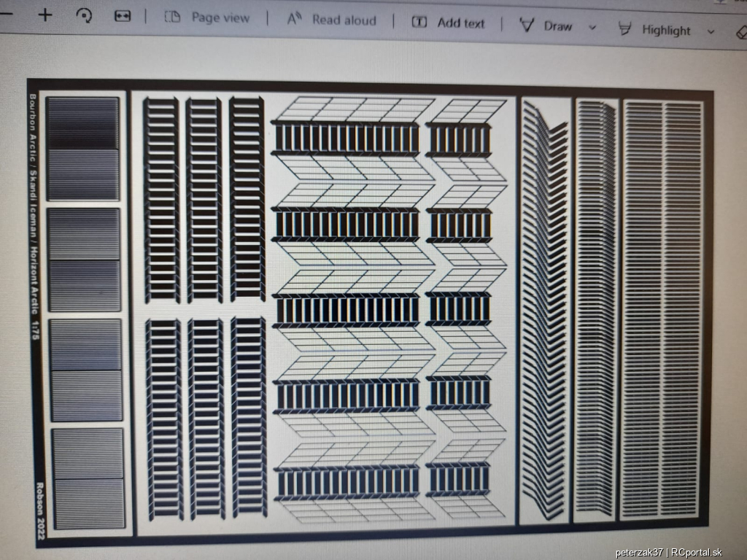The height and width of the screenshot is (560, 747).
Task: Activate the Draw tool
Action: (x=546, y=26)
